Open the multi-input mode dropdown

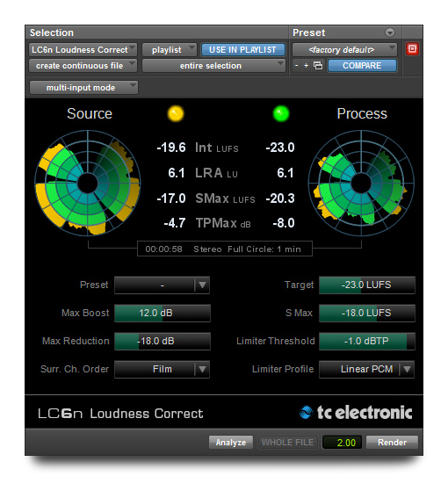83,87
